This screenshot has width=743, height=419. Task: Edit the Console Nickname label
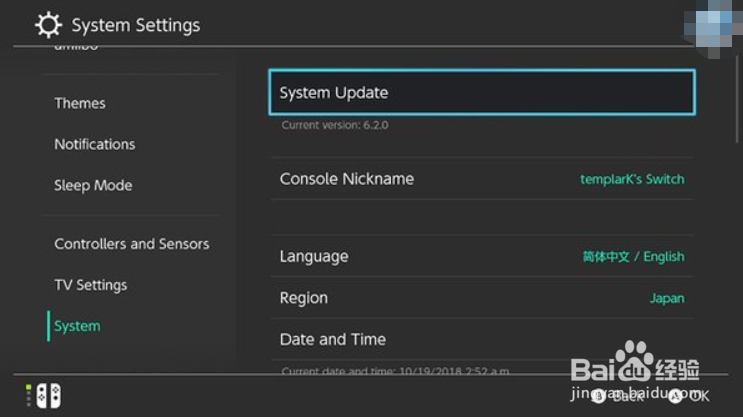[x=347, y=179]
